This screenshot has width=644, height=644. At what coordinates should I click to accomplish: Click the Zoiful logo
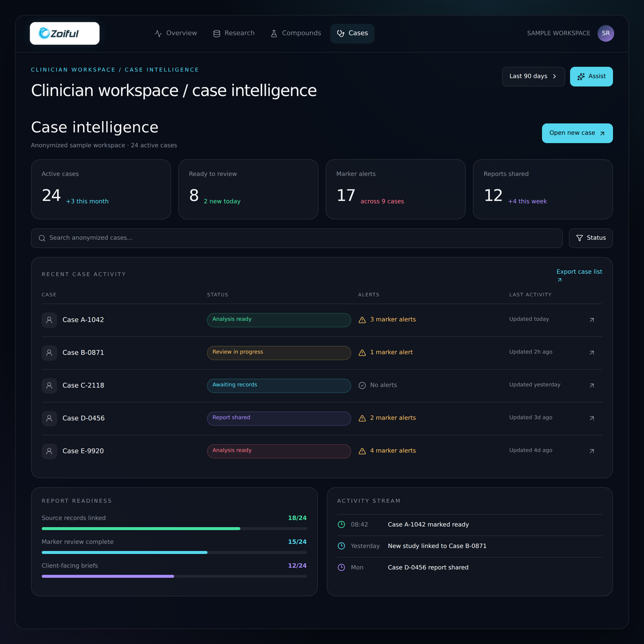(x=64, y=33)
